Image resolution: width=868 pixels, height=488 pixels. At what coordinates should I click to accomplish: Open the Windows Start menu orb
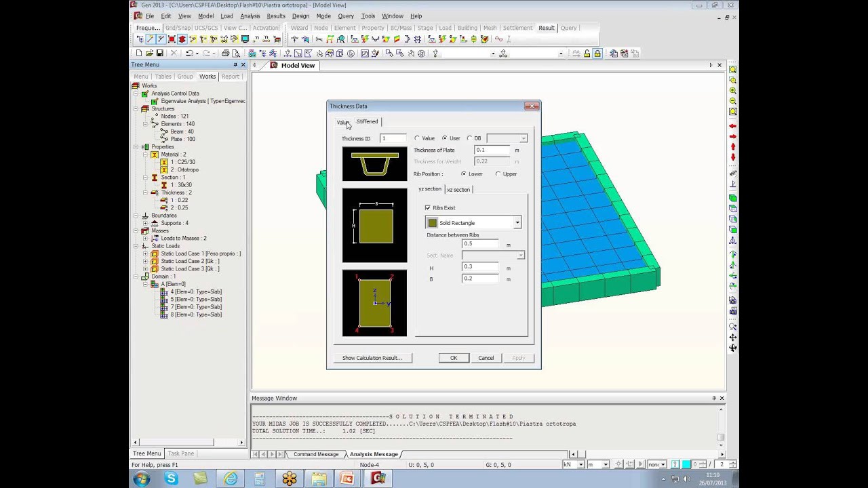pyautogui.click(x=142, y=479)
